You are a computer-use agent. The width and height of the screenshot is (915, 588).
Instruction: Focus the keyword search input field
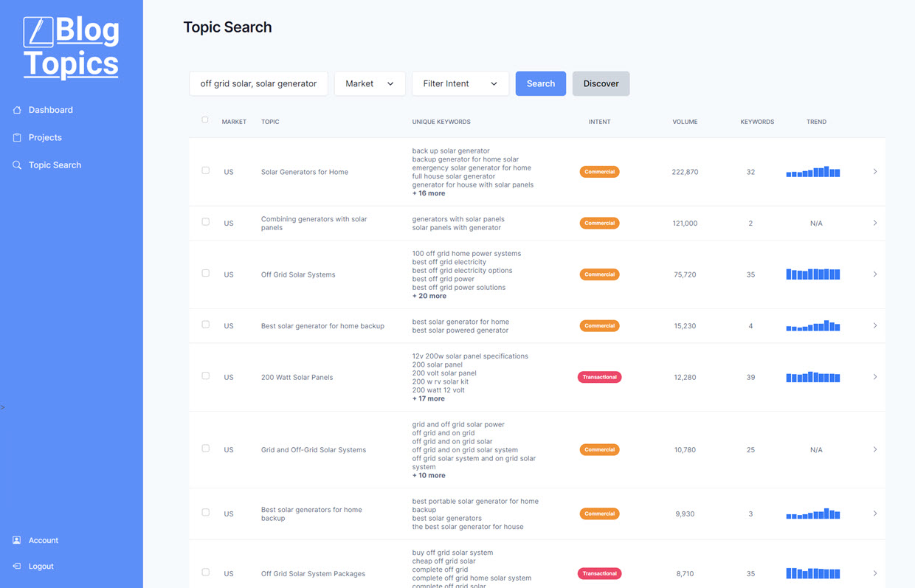point(258,83)
